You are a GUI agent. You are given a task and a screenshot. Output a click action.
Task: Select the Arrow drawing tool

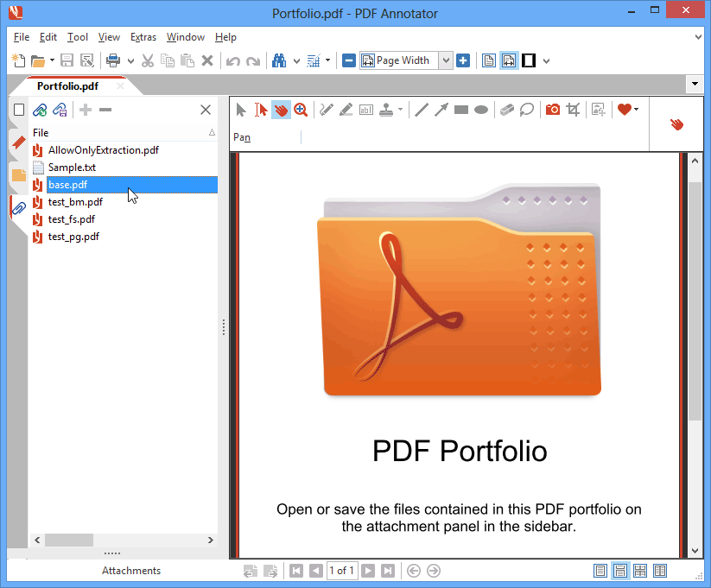coord(441,110)
